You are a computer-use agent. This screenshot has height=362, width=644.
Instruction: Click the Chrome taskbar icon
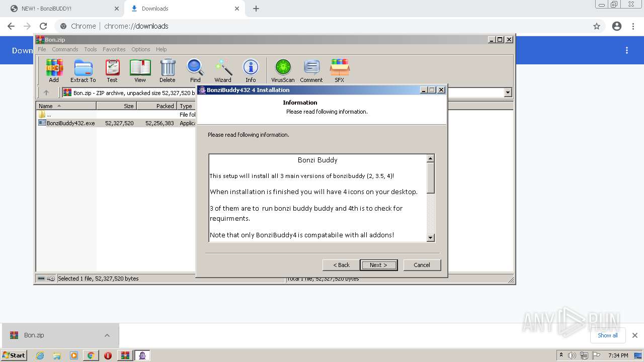coord(91,355)
